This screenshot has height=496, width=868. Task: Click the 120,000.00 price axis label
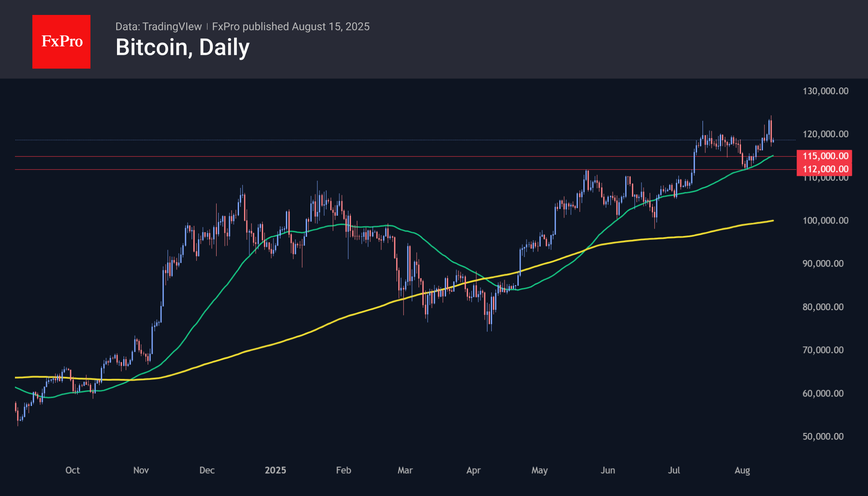pyautogui.click(x=825, y=134)
